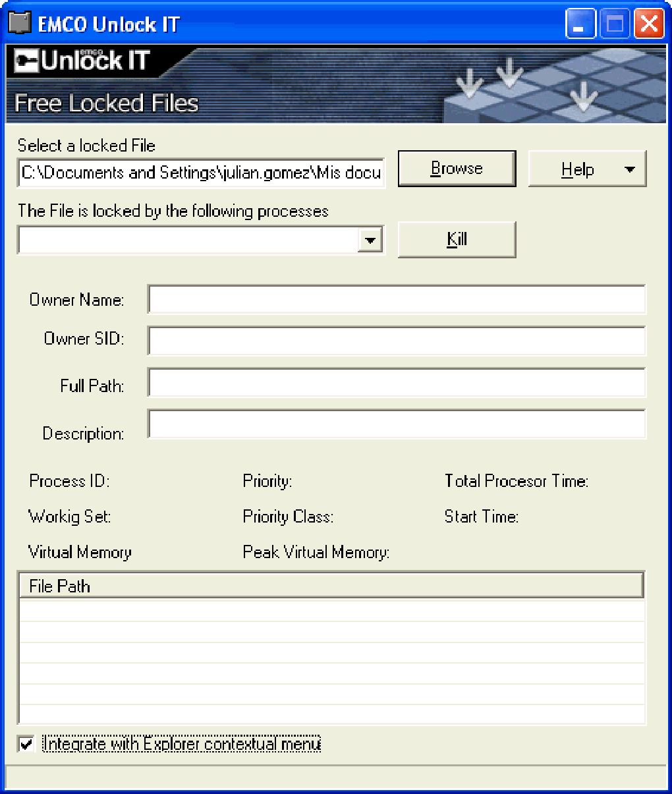Click the Kill button
This screenshot has width=672, height=794.
coord(457,239)
